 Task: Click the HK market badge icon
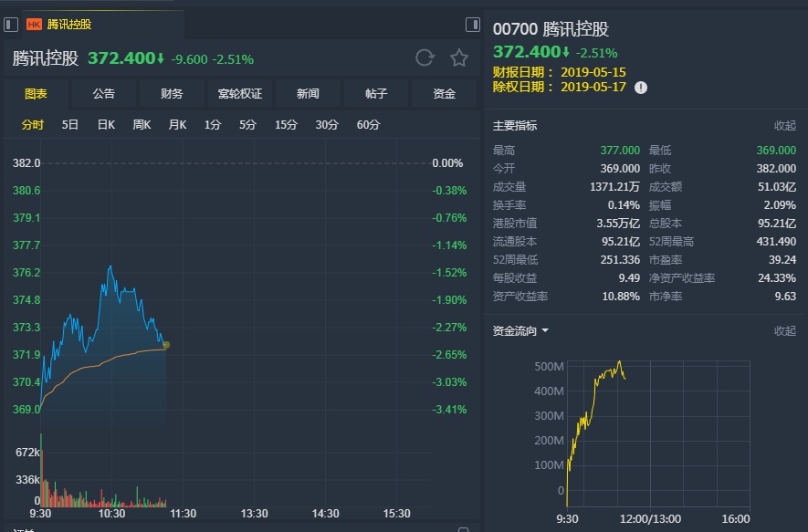click(x=34, y=25)
